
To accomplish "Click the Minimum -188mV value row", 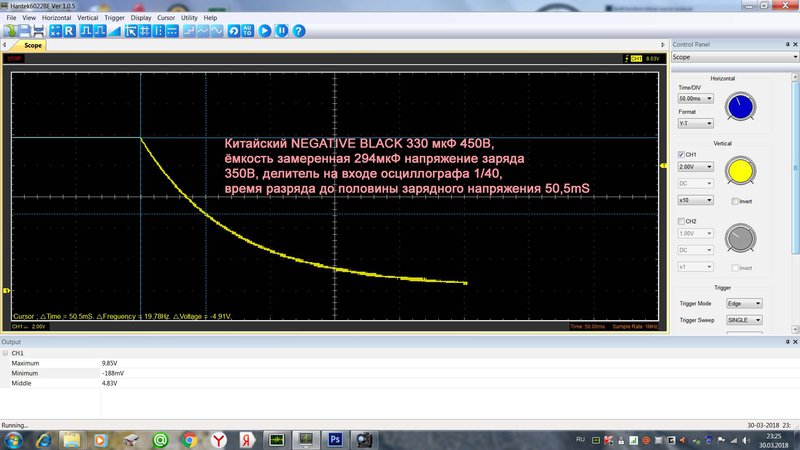I will tap(399, 373).
